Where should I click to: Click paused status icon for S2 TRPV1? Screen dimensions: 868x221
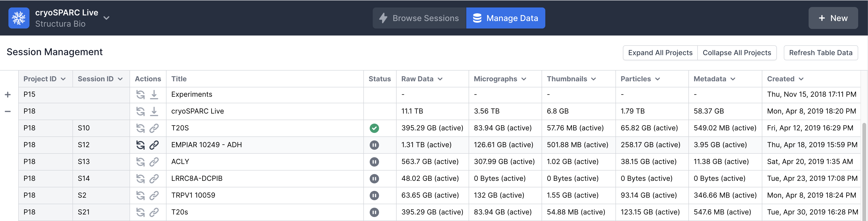(x=374, y=196)
